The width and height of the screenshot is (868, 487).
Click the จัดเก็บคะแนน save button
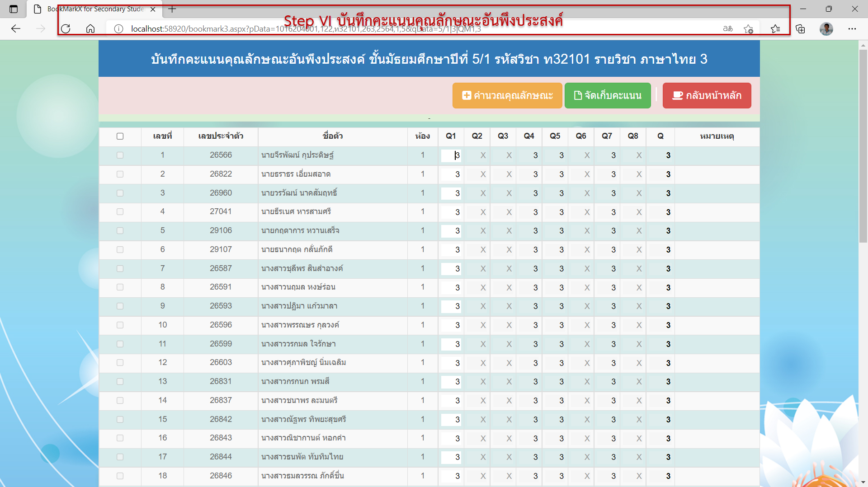click(608, 95)
